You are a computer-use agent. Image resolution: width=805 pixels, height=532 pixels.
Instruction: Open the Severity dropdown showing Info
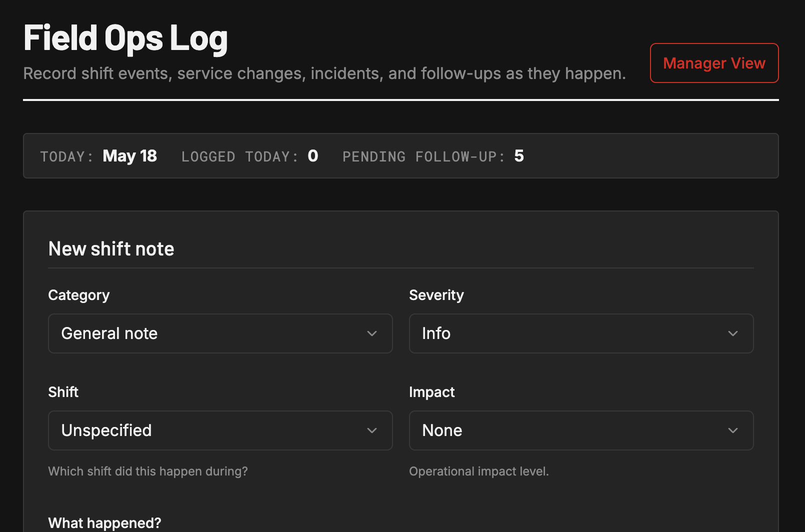pos(581,333)
